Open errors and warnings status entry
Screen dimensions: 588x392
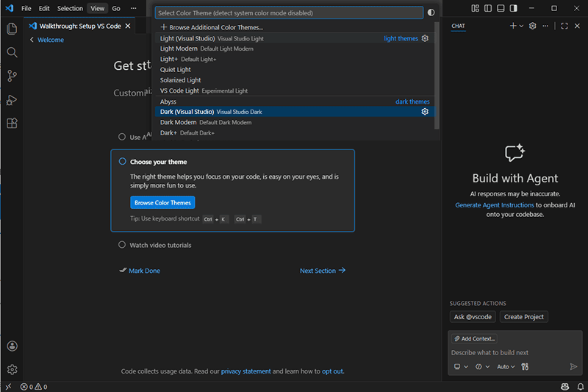coord(34,387)
